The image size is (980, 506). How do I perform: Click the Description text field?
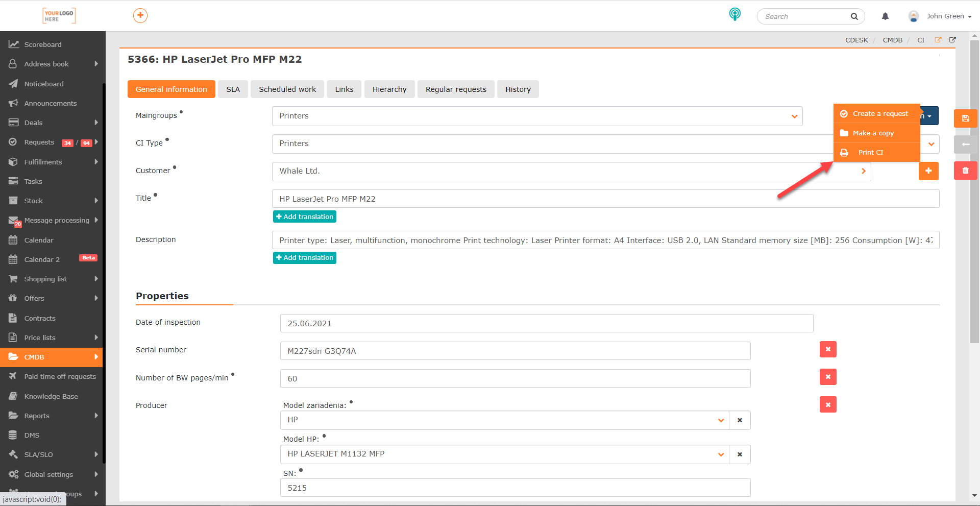coord(605,240)
